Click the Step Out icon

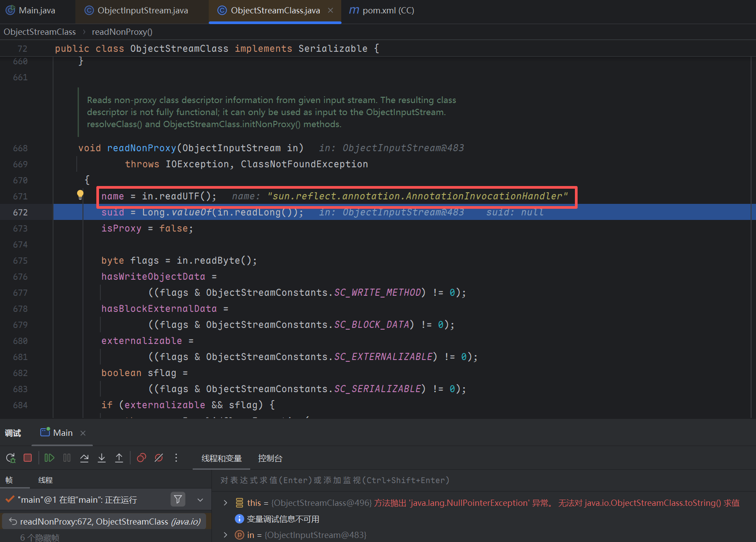tap(119, 458)
